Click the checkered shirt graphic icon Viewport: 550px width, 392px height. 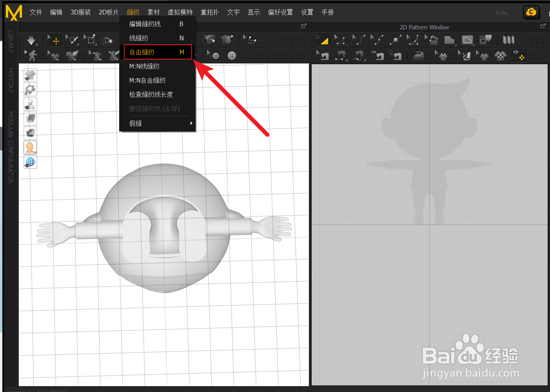[500, 56]
